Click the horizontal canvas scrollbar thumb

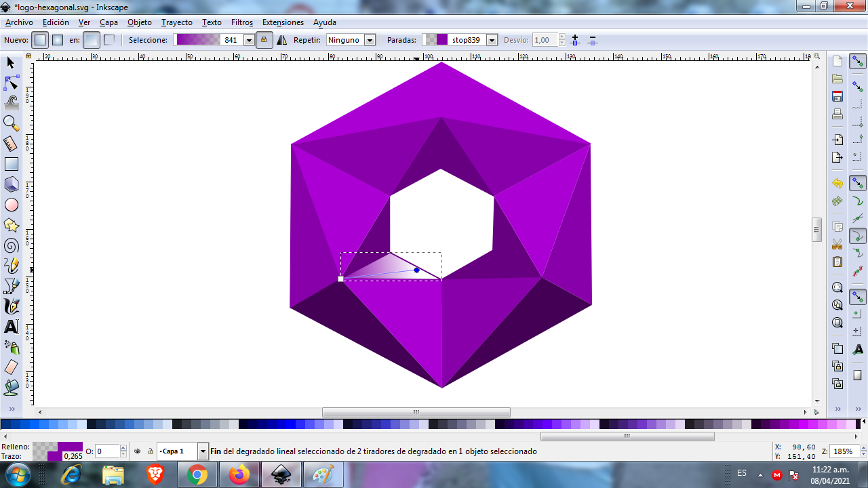click(416, 412)
